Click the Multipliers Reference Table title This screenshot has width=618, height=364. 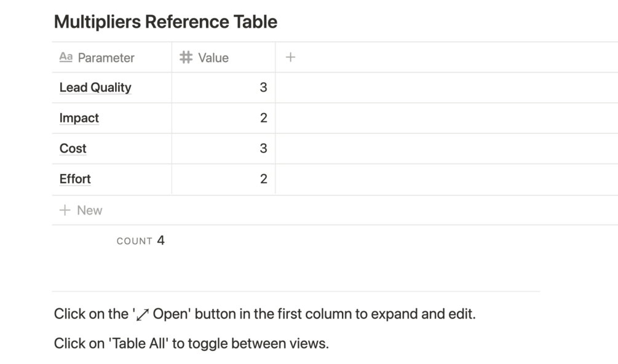pyautogui.click(x=165, y=22)
